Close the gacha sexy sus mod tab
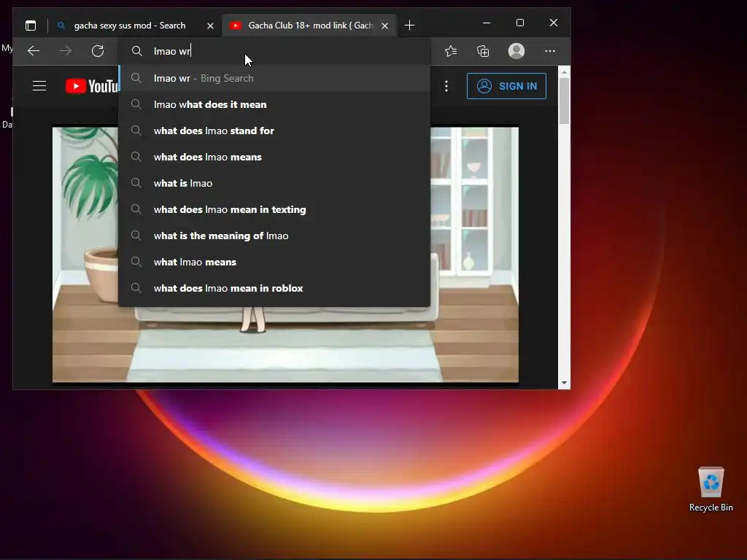The height and width of the screenshot is (560, 747). click(210, 26)
